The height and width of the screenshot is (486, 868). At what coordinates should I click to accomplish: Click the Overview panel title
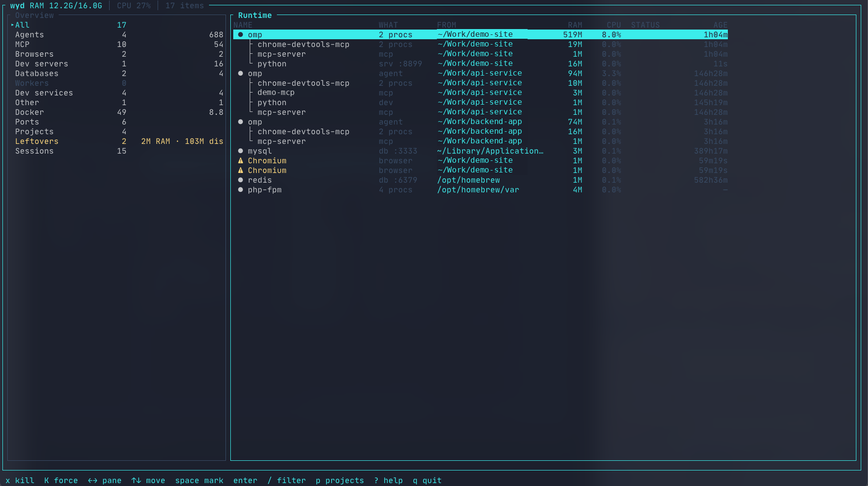click(x=34, y=15)
